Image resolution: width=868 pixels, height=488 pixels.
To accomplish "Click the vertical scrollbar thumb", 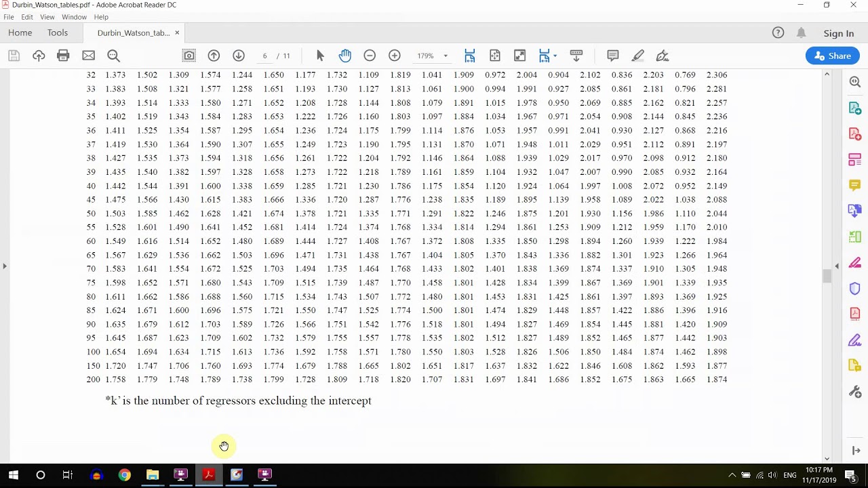I will pos(827,276).
